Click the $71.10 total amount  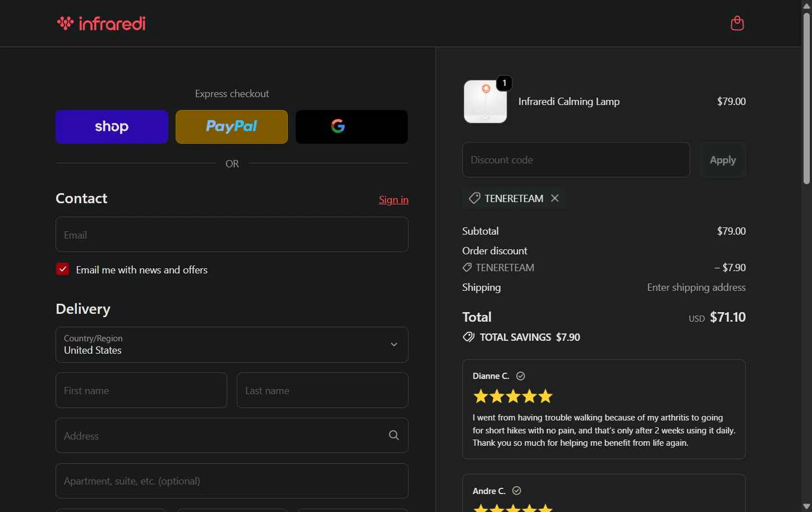point(728,317)
